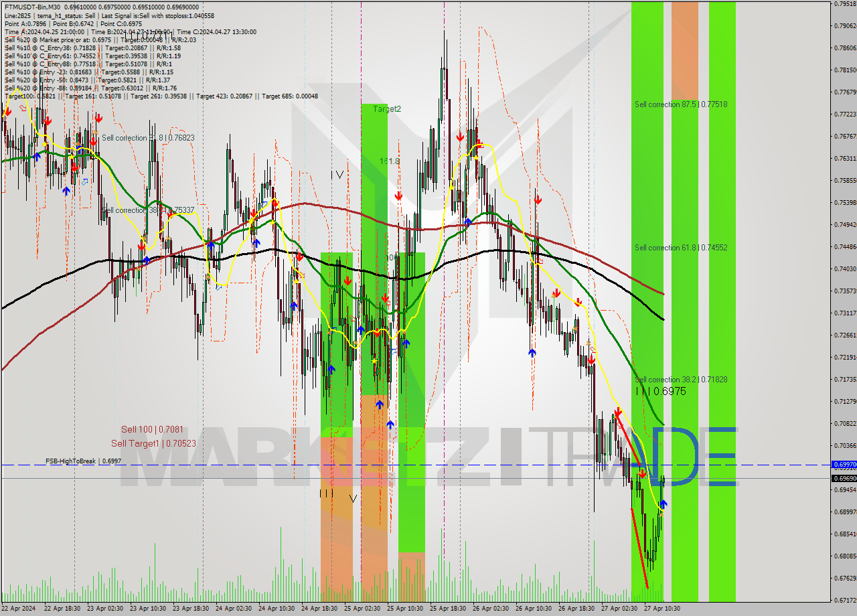Image resolution: width=857 pixels, height=616 pixels.
Task: Click 'Sell %20 @ Market price' line
Action: tap(100, 40)
